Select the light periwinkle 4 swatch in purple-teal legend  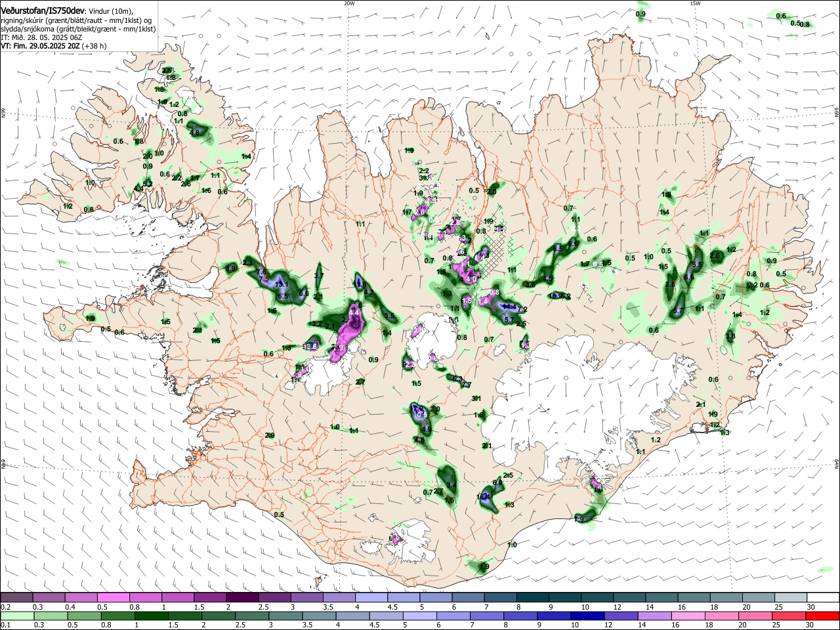click(x=371, y=598)
